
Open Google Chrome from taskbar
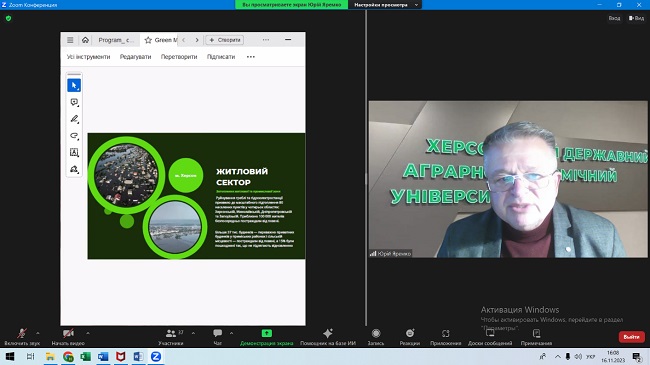pos(68,356)
